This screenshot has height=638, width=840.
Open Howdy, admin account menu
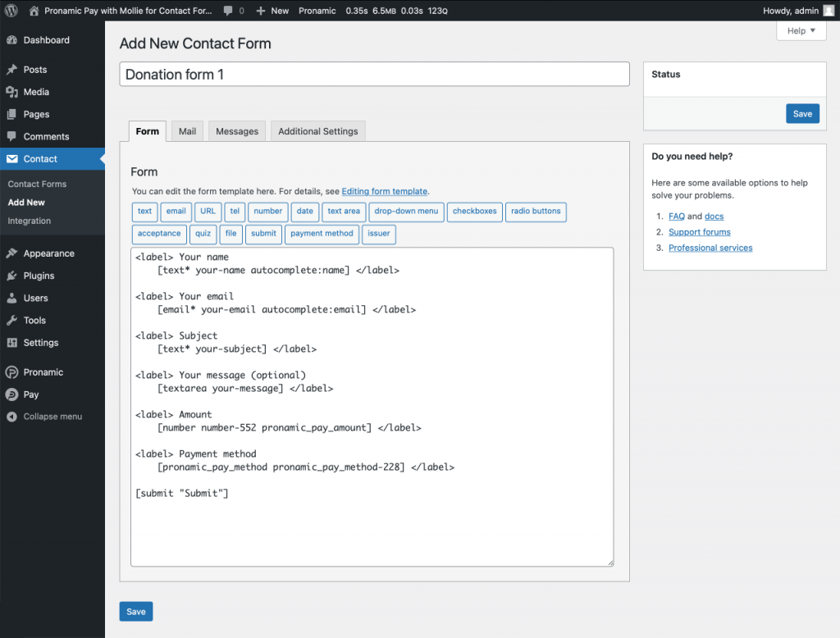(x=798, y=11)
